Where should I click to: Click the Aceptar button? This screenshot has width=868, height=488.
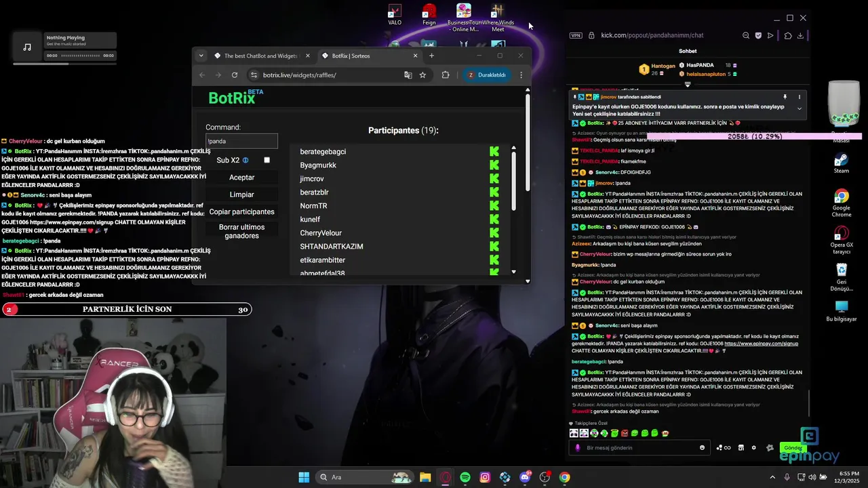pos(241,178)
